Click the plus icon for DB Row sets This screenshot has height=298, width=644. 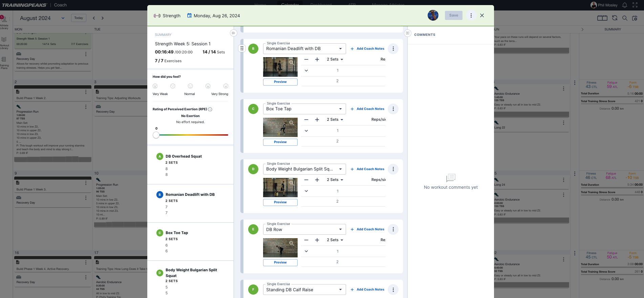click(317, 240)
